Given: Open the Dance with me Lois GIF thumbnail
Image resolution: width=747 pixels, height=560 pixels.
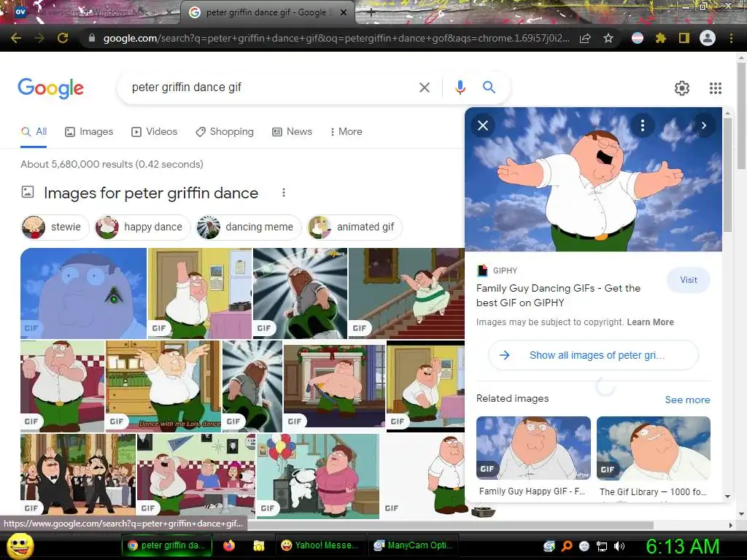Looking at the screenshot, I should click(163, 386).
